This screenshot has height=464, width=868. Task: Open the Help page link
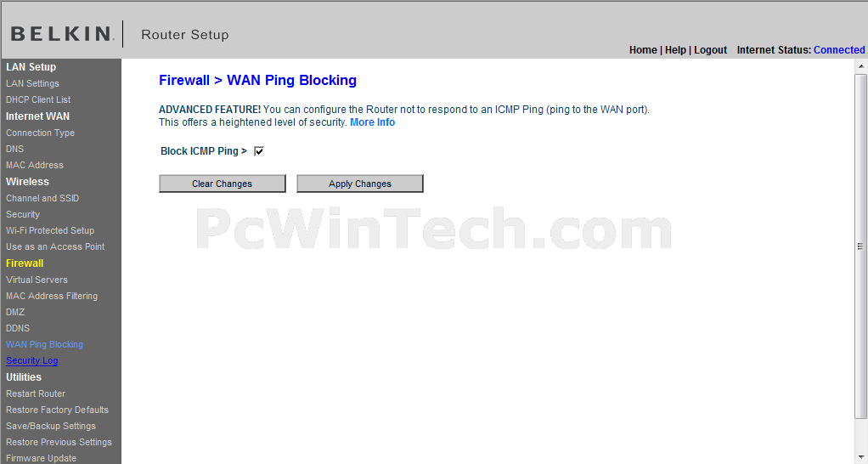click(675, 50)
